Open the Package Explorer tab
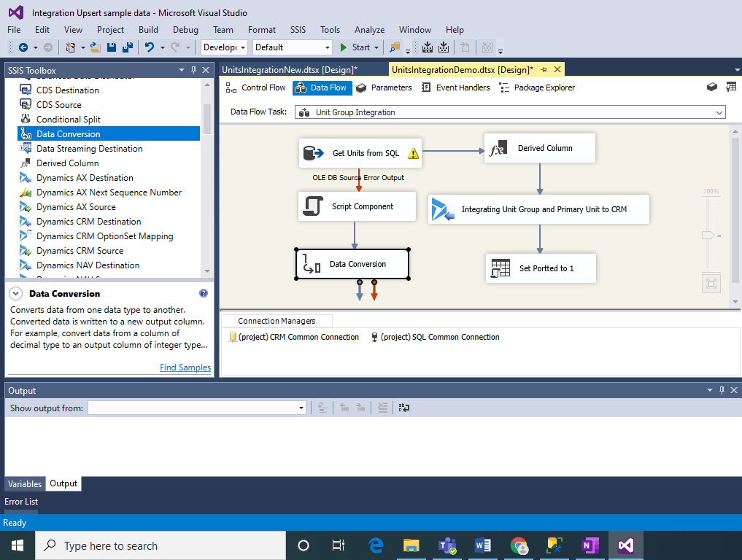This screenshot has height=560, width=742. (x=538, y=87)
